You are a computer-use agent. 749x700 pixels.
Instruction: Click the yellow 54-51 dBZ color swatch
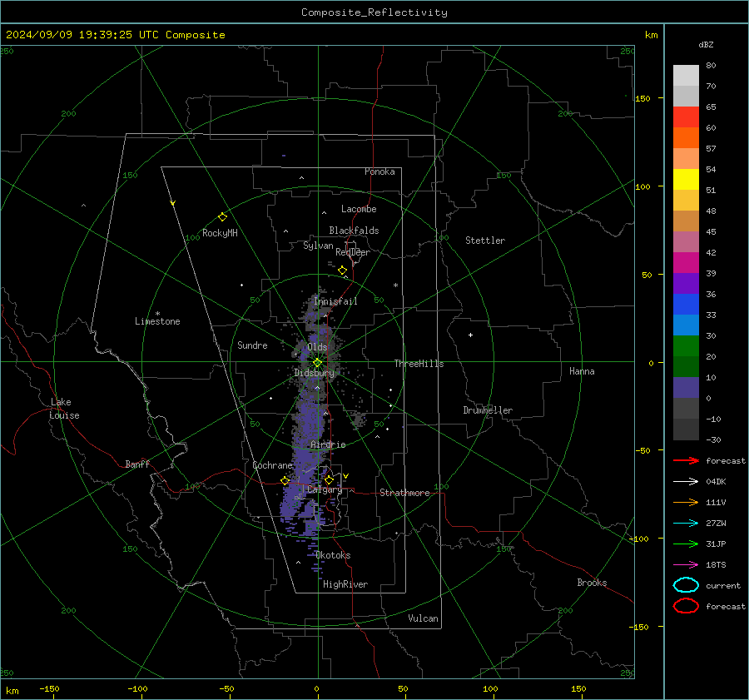pos(686,180)
